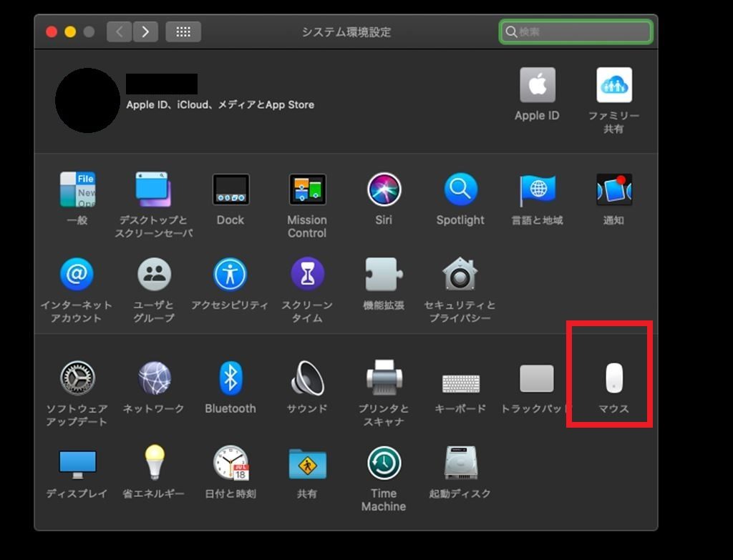Open the Bluetooth preference pane

pyautogui.click(x=230, y=378)
